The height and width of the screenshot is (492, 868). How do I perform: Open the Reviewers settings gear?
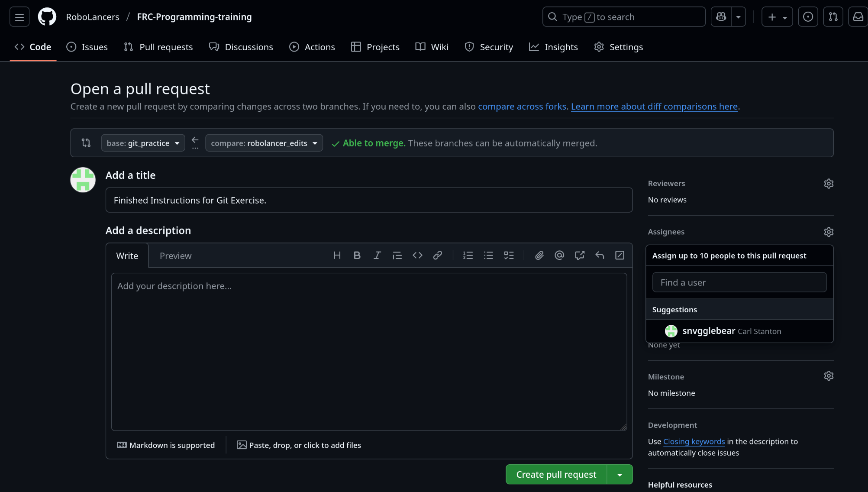click(828, 183)
